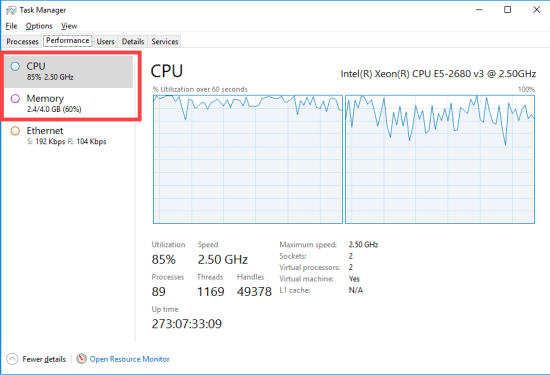This screenshot has width=550, height=375.
Task: Click the Resource Monitor gauge icon
Action: point(81,359)
